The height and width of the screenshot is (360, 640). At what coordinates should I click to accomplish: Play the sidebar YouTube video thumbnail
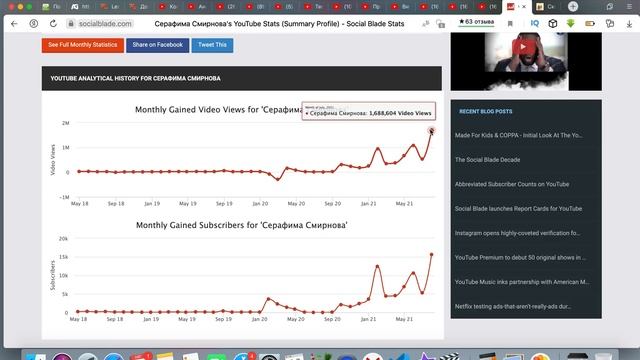pos(522,47)
